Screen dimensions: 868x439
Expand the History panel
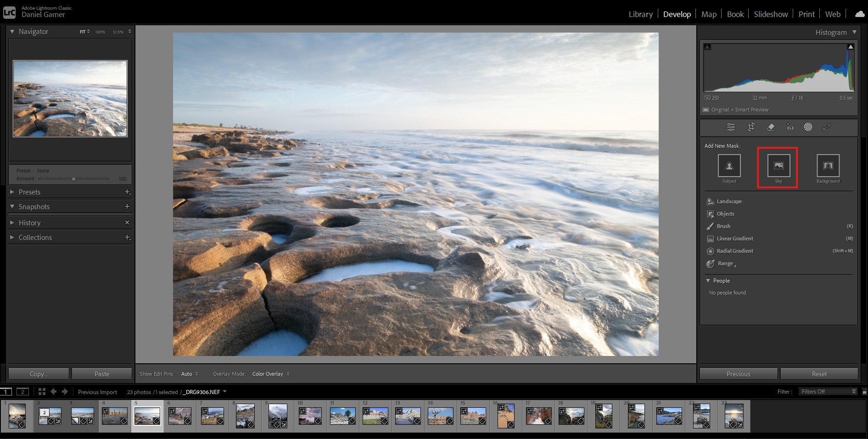(12, 223)
